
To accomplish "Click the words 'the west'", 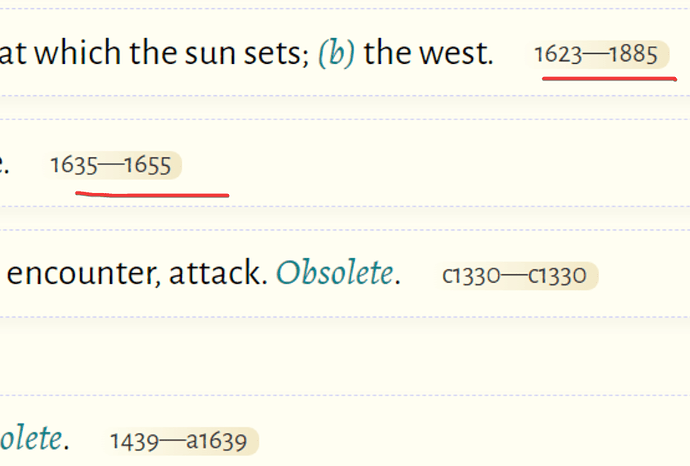I will point(428,53).
